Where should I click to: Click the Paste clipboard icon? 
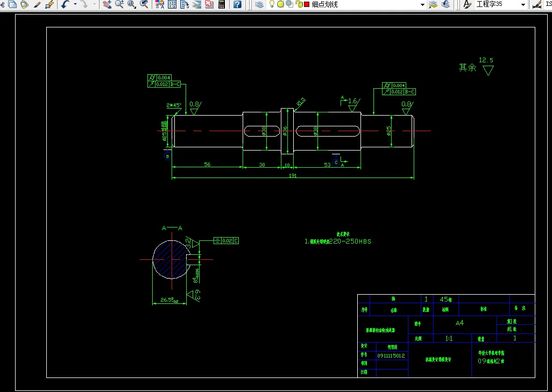[x=24, y=4]
